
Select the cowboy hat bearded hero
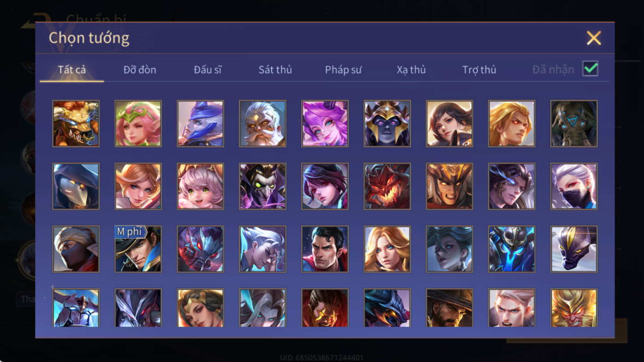click(449, 308)
